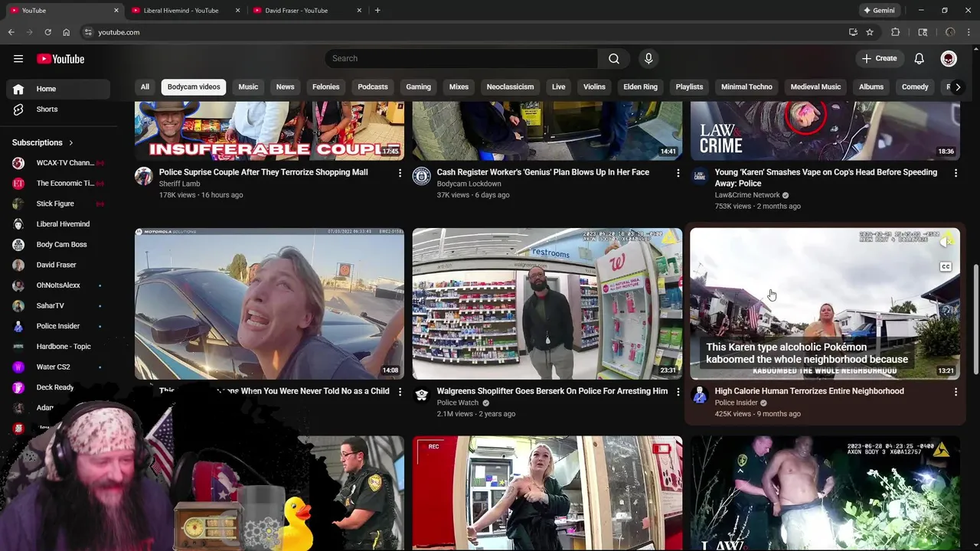Select the News filter chip
The image size is (980, 551).
point(285,87)
